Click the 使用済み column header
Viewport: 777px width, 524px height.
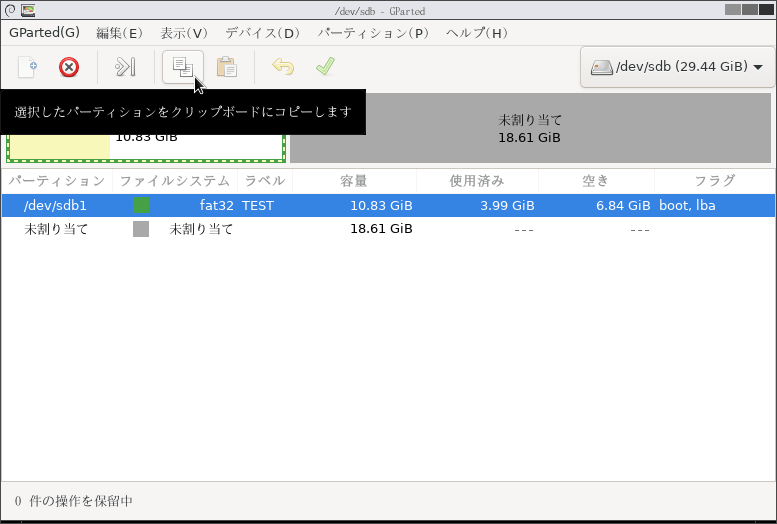pyautogui.click(x=477, y=181)
